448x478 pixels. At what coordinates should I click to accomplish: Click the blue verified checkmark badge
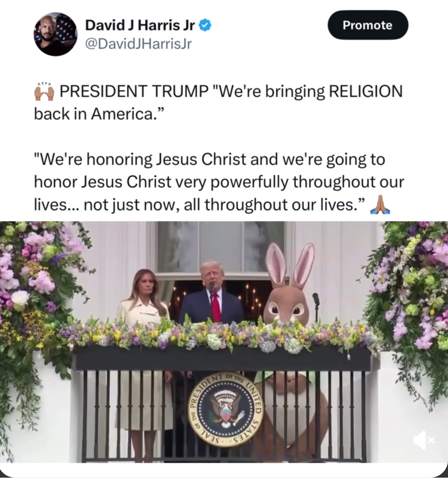tap(205, 25)
